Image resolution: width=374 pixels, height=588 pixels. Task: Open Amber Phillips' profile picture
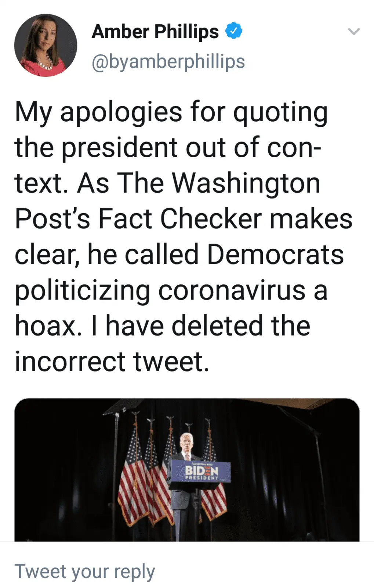click(x=46, y=45)
